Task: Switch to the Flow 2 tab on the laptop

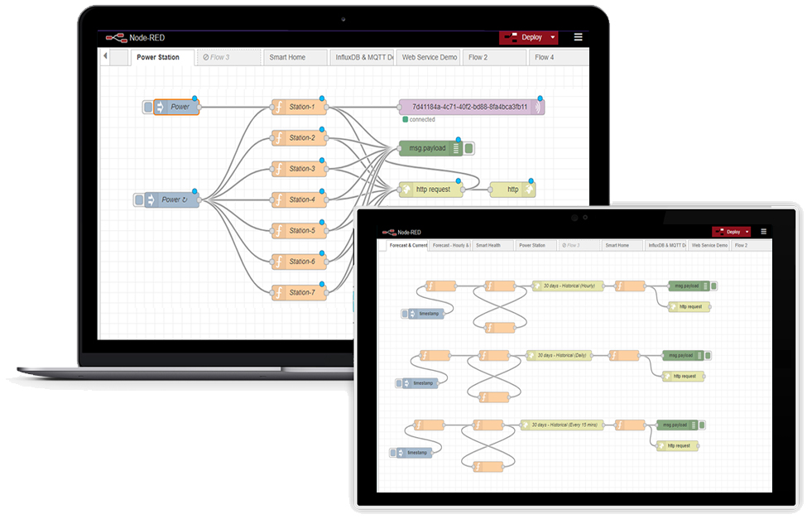Action: pyautogui.click(x=494, y=57)
